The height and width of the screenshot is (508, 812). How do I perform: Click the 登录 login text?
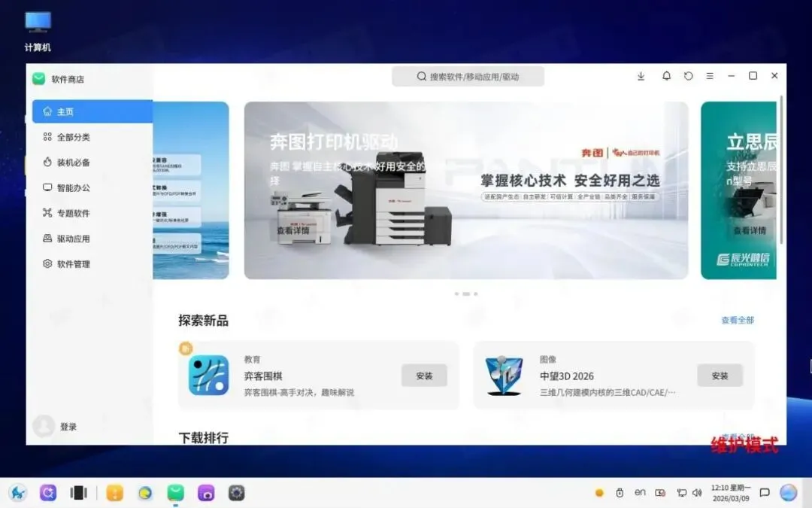tap(68, 427)
